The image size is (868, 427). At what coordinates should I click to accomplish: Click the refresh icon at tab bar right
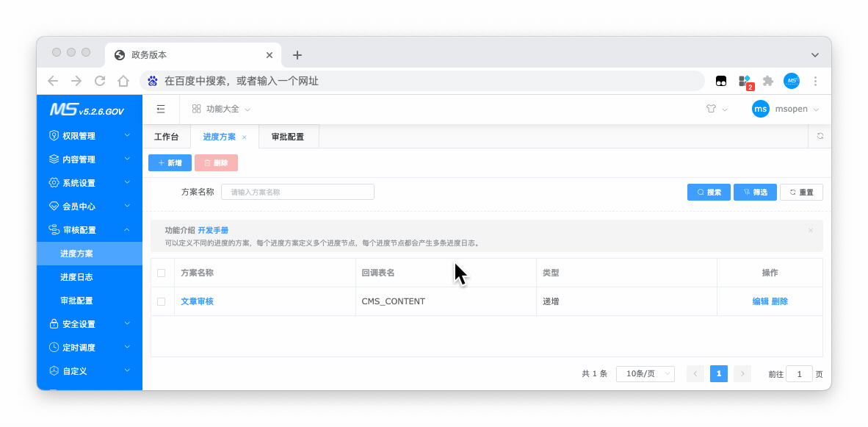click(x=820, y=136)
